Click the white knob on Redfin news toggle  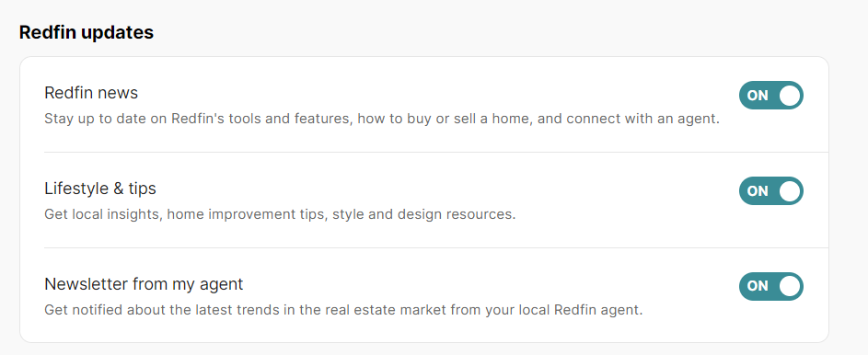(790, 95)
